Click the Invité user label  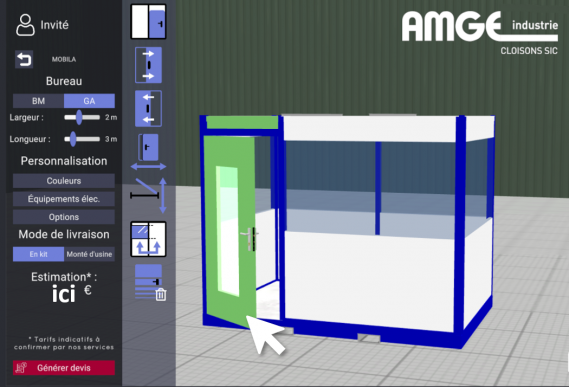(54, 25)
